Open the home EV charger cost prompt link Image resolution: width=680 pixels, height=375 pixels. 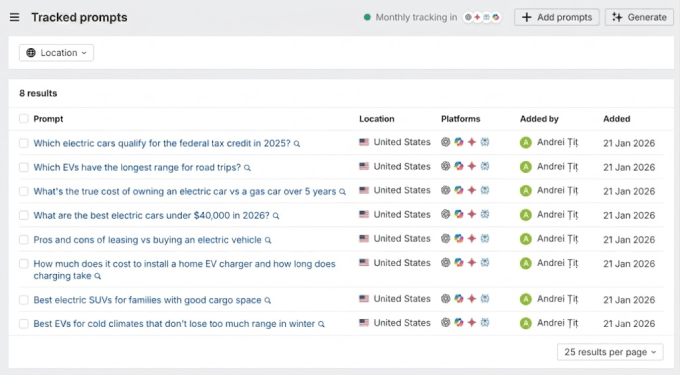[x=184, y=270]
